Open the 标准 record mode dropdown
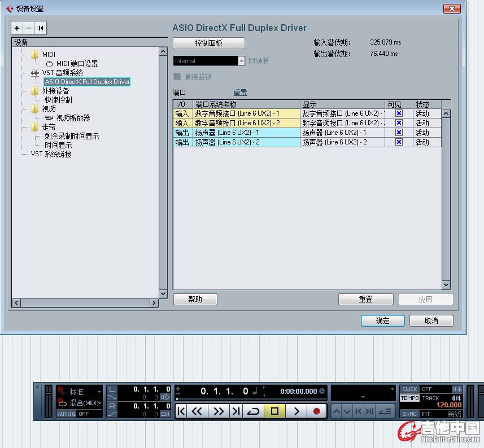 pyautogui.click(x=99, y=392)
